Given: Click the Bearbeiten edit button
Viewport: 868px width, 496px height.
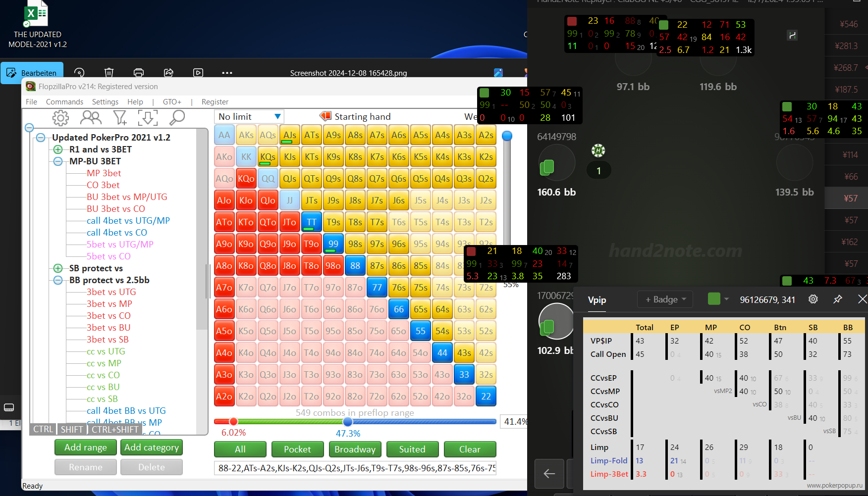Looking at the screenshot, I should 32,73.
